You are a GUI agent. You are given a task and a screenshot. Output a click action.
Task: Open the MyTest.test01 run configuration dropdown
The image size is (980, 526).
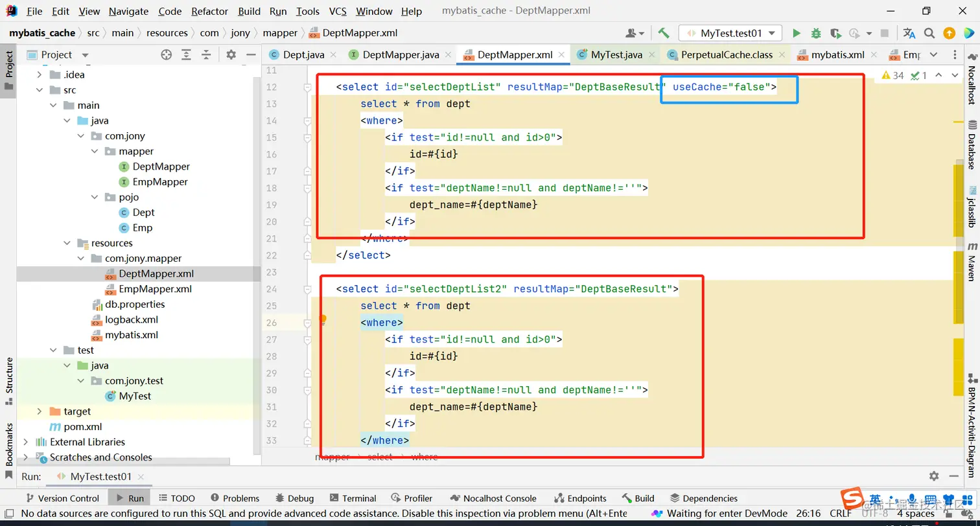tap(730, 33)
